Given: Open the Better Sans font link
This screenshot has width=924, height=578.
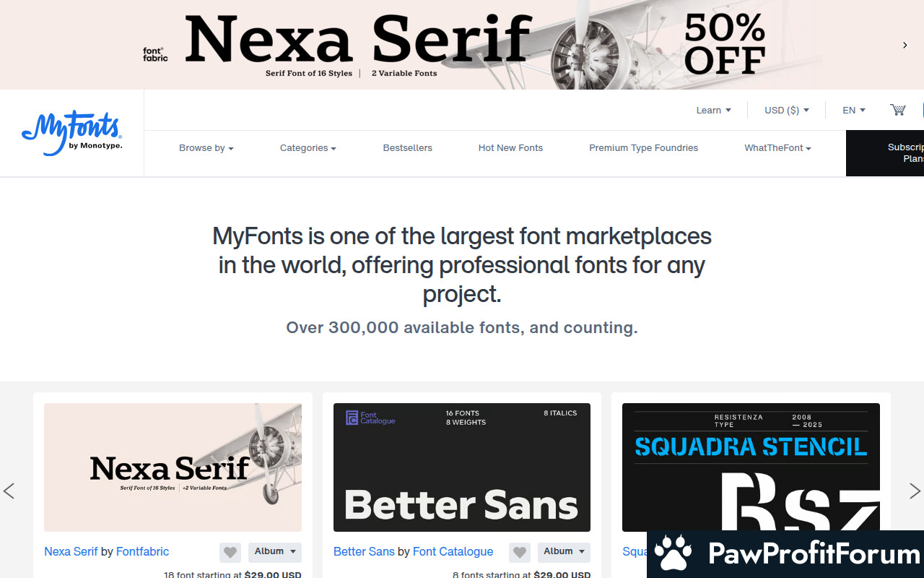Looking at the screenshot, I should [364, 551].
